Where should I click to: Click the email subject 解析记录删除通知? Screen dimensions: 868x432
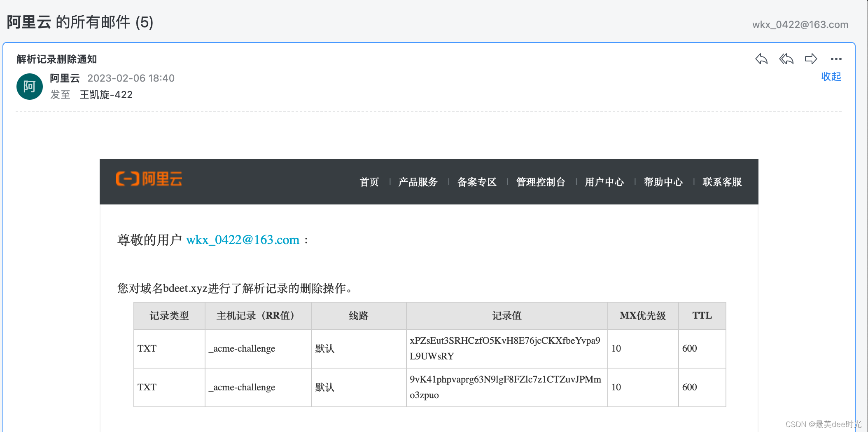[57, 59]
